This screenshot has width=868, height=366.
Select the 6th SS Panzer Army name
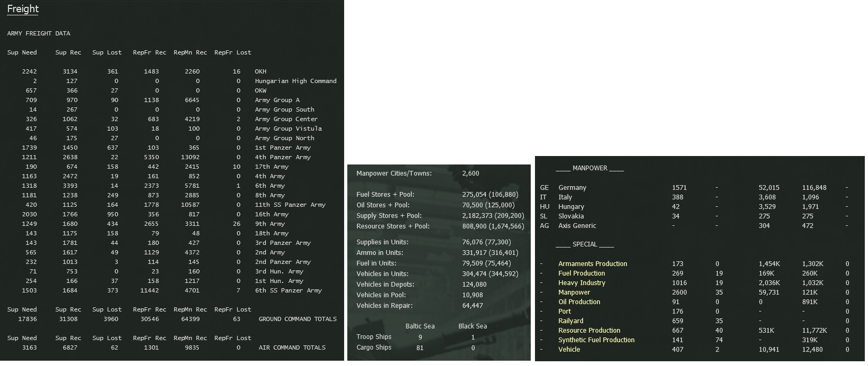288,290
